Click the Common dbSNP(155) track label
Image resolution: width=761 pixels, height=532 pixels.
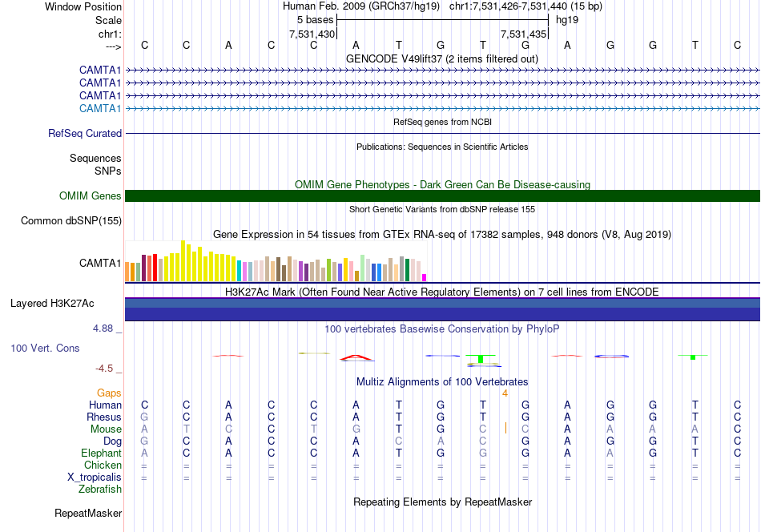(71, 221)
